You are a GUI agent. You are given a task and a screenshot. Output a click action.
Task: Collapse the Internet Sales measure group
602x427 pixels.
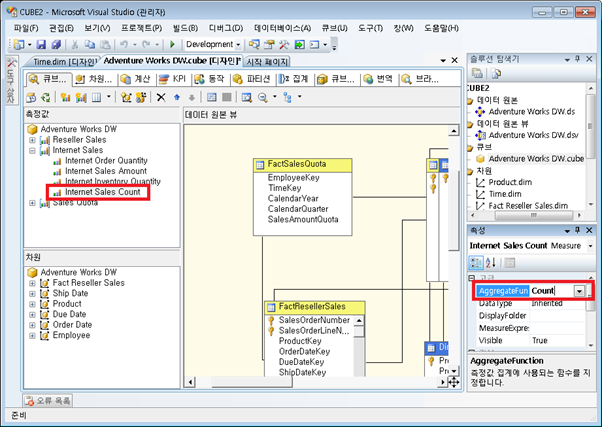point(33,151)
